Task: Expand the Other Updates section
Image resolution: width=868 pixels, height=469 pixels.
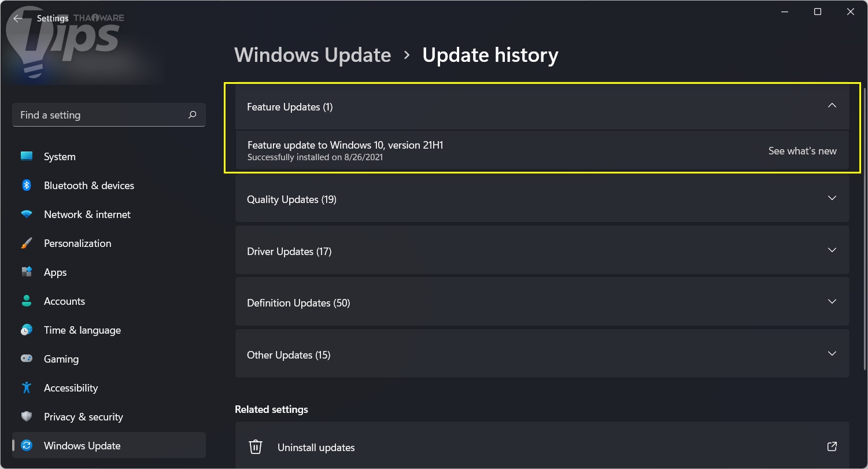Action: pyautogui.click(x=832, y=353)
